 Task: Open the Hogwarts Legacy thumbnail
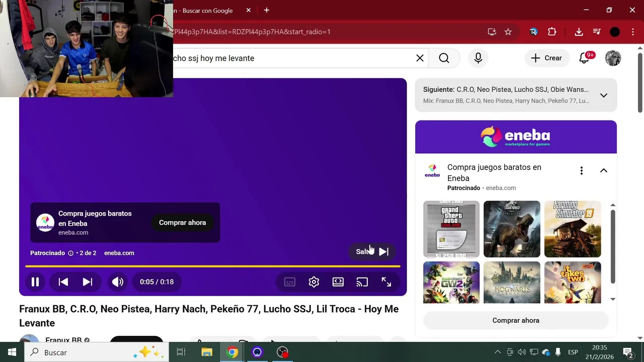click(x=512, y=283)
